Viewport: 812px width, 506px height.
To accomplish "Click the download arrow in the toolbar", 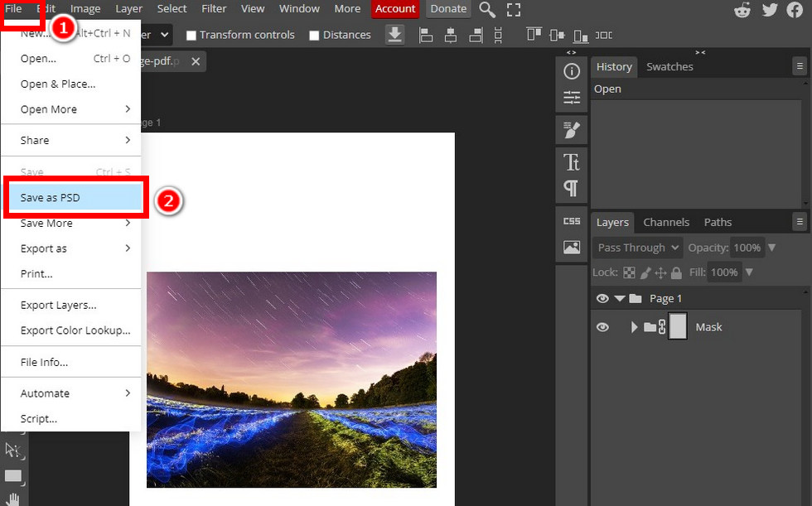I will click(x=395, y=35).
